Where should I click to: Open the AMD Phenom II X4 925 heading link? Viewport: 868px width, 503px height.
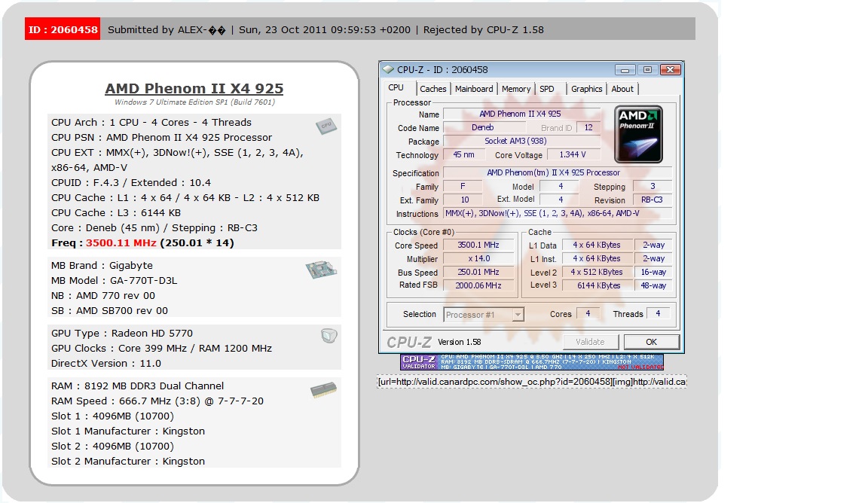(194, 89)
